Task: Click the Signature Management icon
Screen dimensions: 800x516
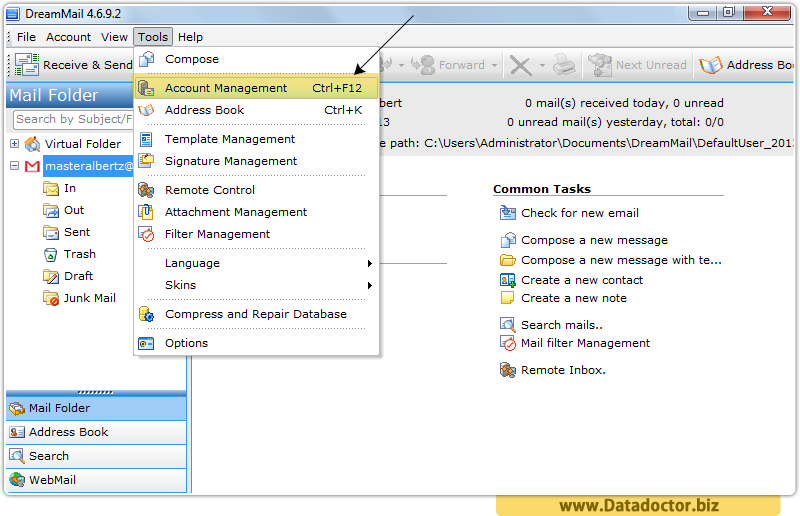Action: [146, 160]
